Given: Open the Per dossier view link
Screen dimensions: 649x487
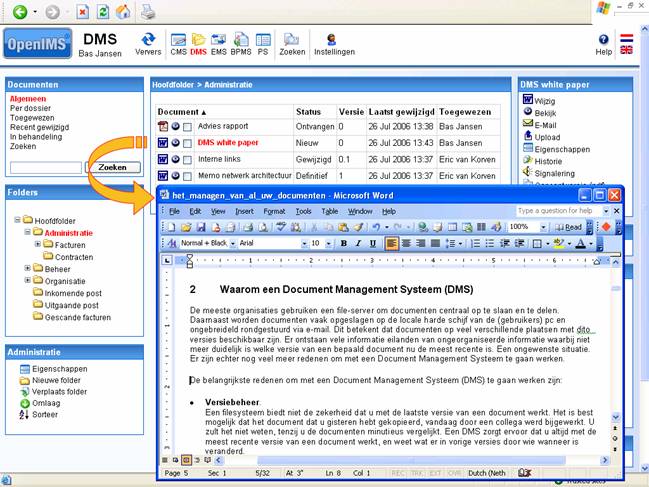Looking at the screenshot, I should (31, 108).
